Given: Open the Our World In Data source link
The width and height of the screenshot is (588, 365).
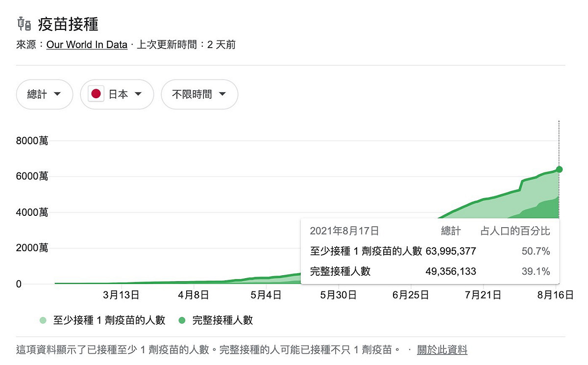Looking at the screenshot, I should 87,45.
